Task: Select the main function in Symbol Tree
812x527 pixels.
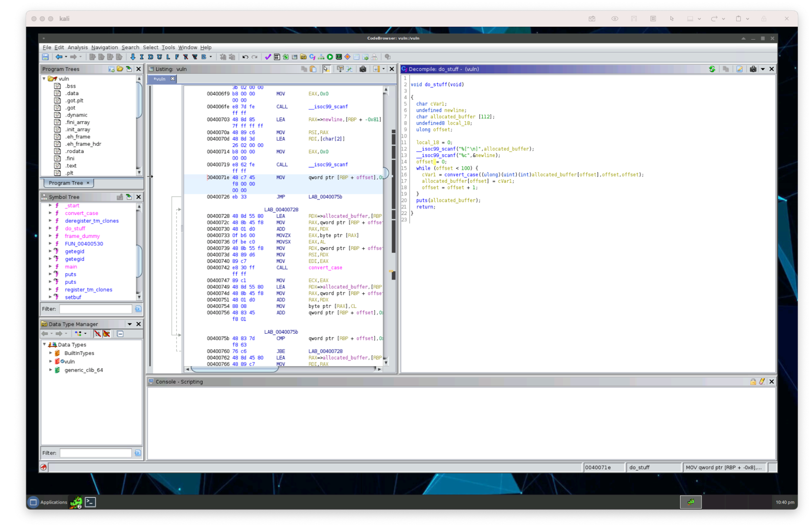Action: 71,267
